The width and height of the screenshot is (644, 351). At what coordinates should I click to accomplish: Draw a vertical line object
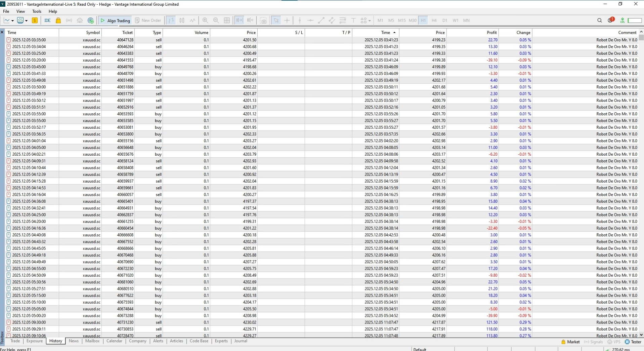[x=300, y=21]
